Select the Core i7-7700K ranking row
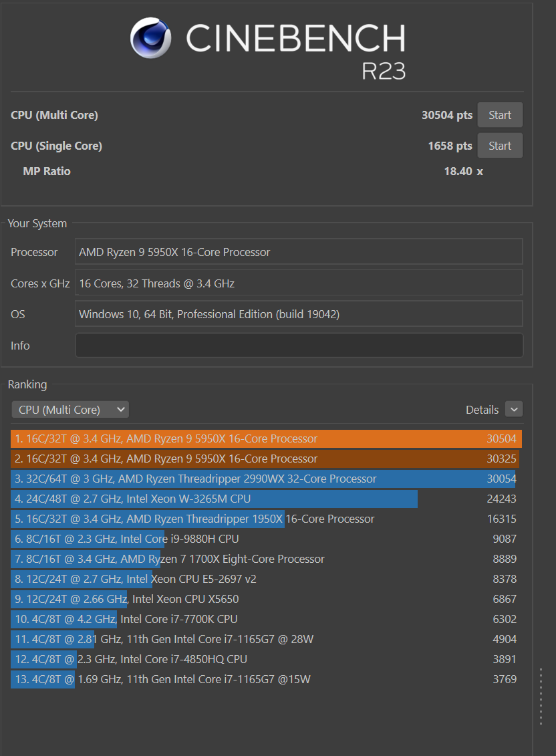Image resolution: width=556 pixels, height=756 pixels. tap(266, 618)
